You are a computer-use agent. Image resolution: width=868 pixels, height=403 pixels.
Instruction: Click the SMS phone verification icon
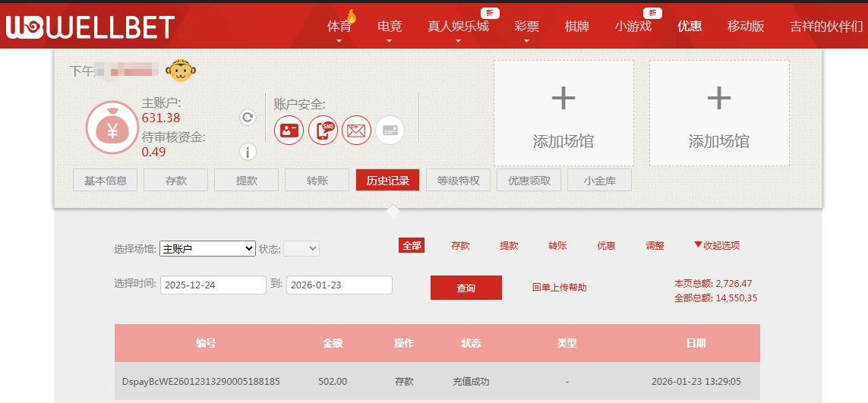click(x=323, y=131)
